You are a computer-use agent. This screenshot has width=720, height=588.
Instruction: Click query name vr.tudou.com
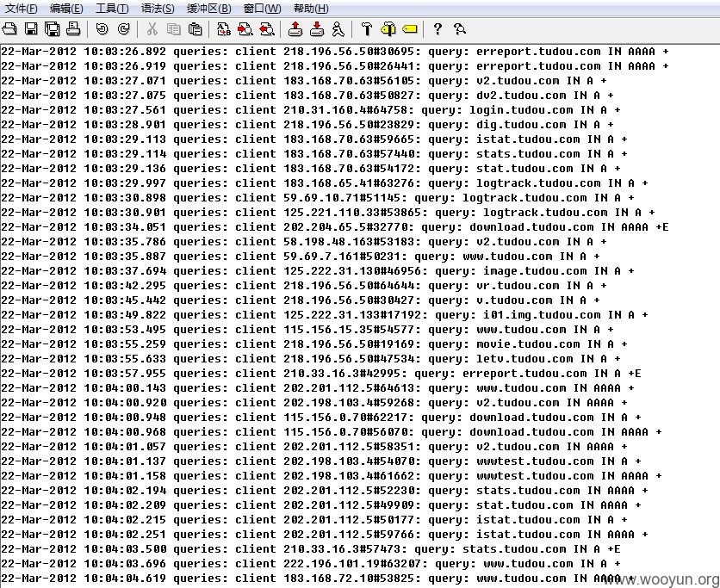[518, 286]
